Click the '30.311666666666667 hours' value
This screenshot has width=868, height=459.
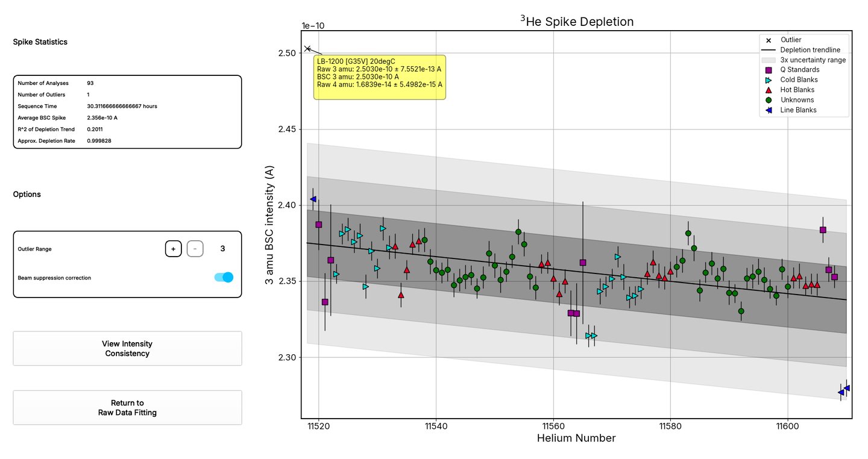click(122, 106)
